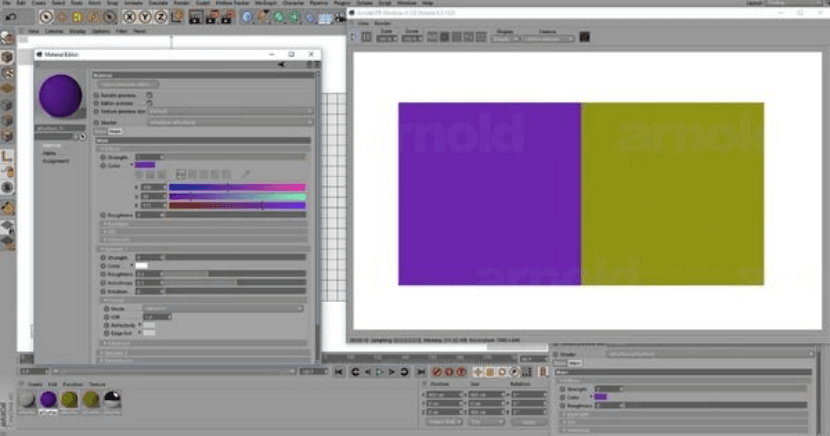
Task: Select the Live Selection tool
Action: click(46, 17)
